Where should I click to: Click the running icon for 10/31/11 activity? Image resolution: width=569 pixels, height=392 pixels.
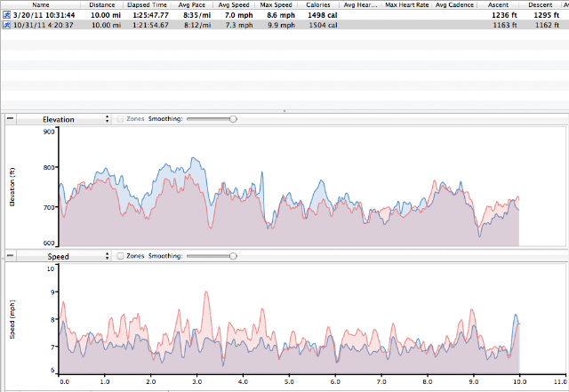[7, 25]
